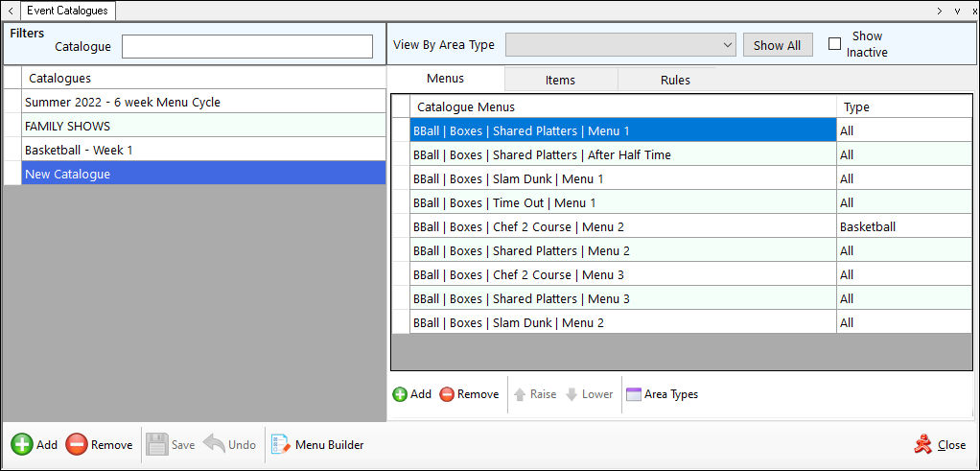Viewport: 980px width, 471px height.
Task: Open the tab list arrow at top right
Action: point(956,11)
